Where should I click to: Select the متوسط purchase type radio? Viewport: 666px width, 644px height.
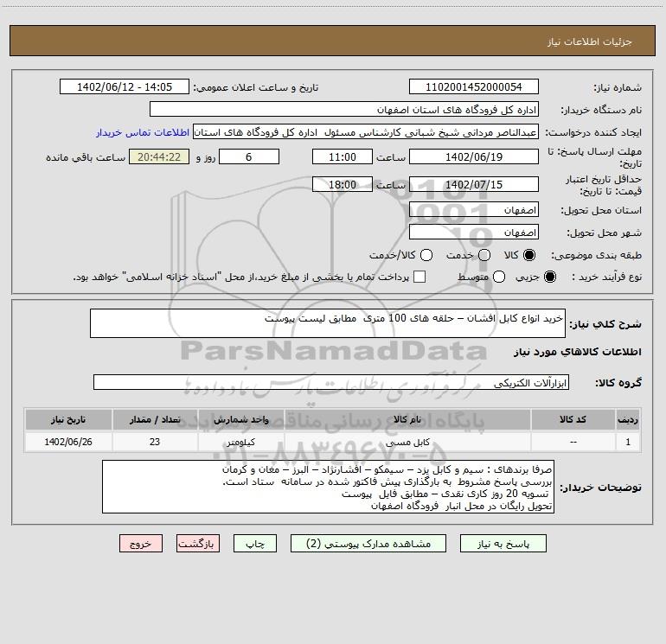(x=499, y=277)
